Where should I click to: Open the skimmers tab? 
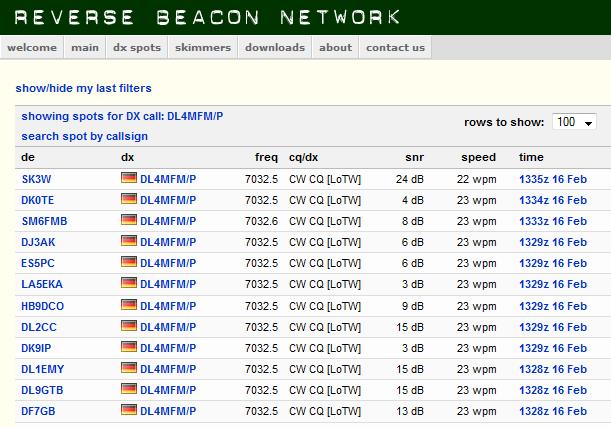202,47
